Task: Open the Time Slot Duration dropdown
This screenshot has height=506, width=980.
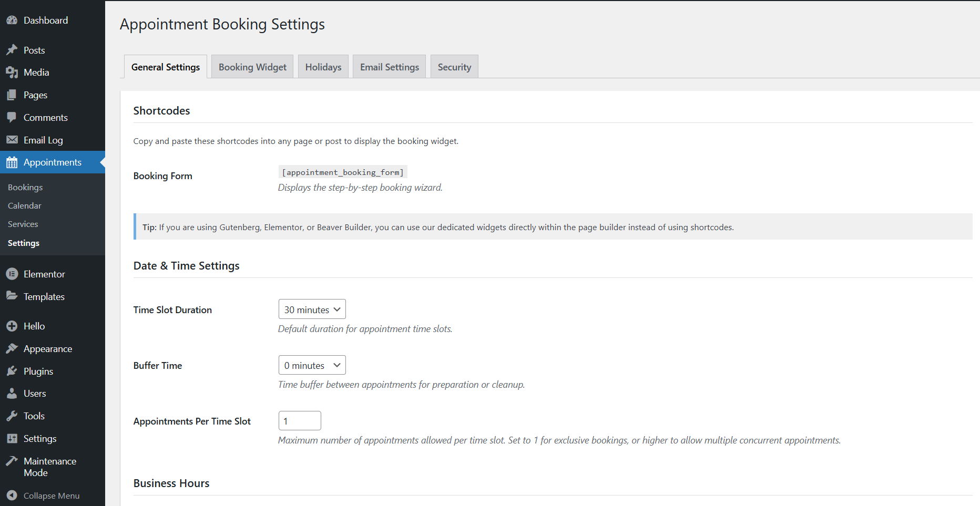Action: pyautogui.click(x=312, y=309)
